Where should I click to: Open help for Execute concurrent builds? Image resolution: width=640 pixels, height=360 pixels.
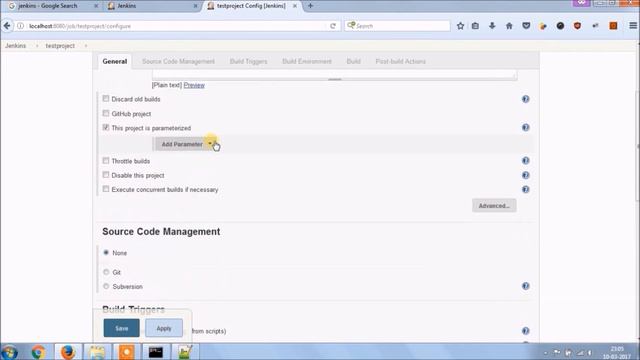[x=526, y=189]
